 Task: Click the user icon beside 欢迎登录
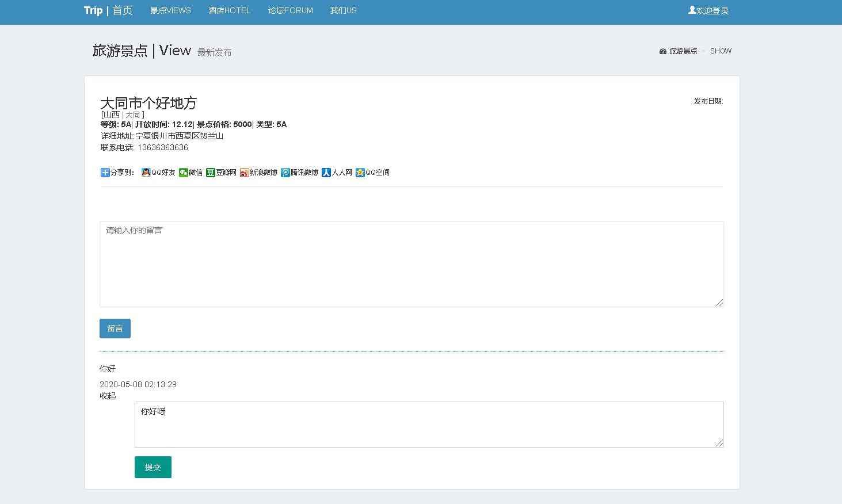tap(692, 10)
